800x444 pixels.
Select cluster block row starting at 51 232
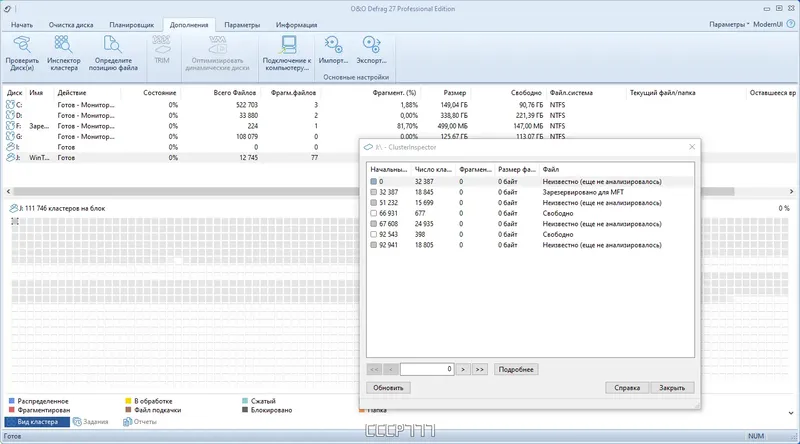[530, 203]
